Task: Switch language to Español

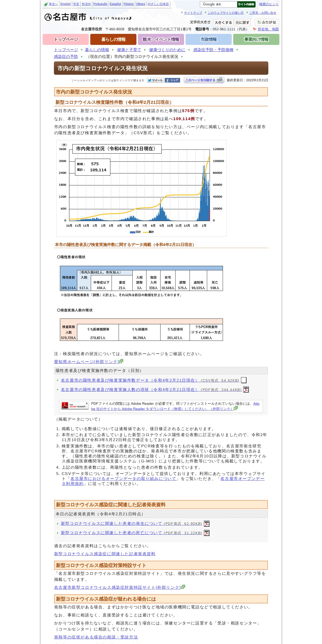Action: point(115,4)
